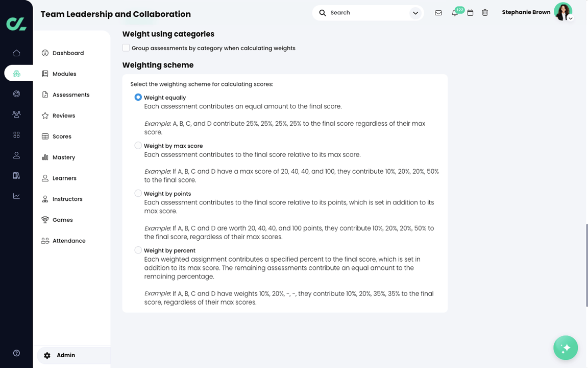The height and width of the screenshot is (368, 588).
Task: Enable group assessments by category checkbox
Action: click(126, 48)
